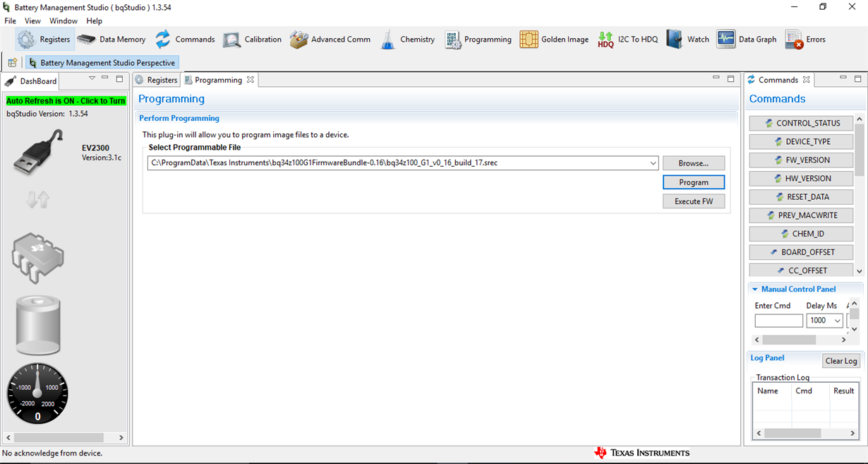Image resolution: width=868 pixels, height=464 pixels.
Task: Click the Clear Log button
Action: pyautogui.click(x=841, y=361)
